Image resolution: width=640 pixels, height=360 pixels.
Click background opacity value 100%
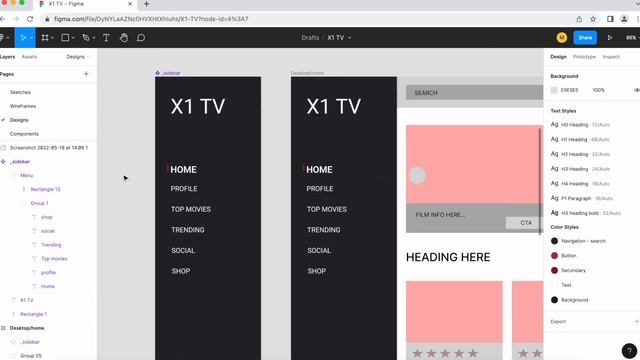click(598, 90)
